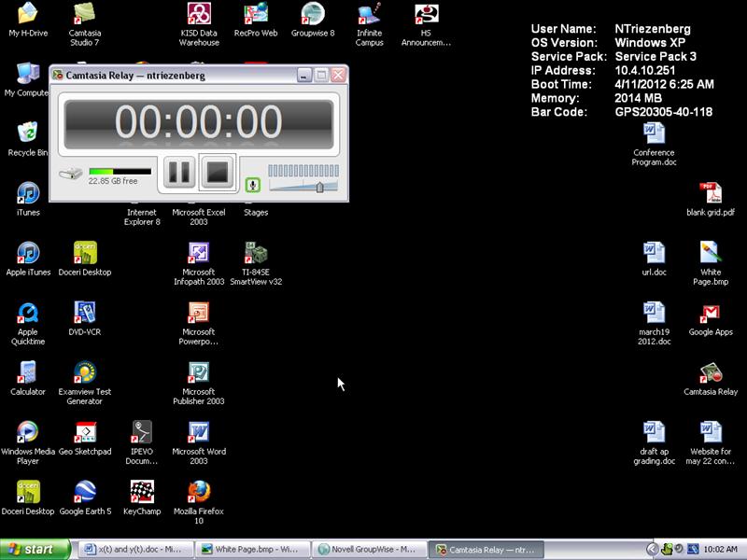Select the KeyChamp shortcut
This screenshot has height=560, width=747.
click(x=142, y=497)
